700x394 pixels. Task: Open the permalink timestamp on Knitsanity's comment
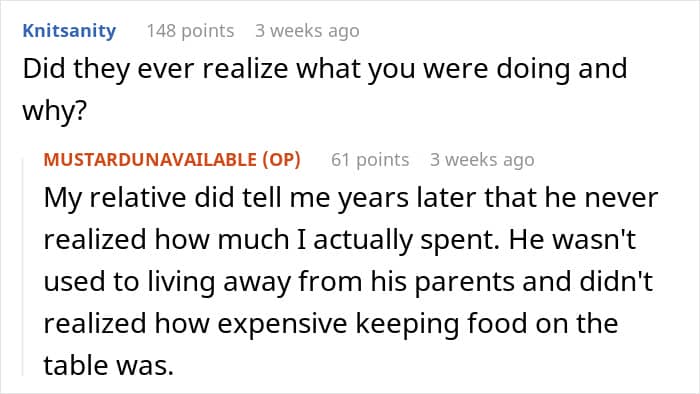[x=307, y=31]
